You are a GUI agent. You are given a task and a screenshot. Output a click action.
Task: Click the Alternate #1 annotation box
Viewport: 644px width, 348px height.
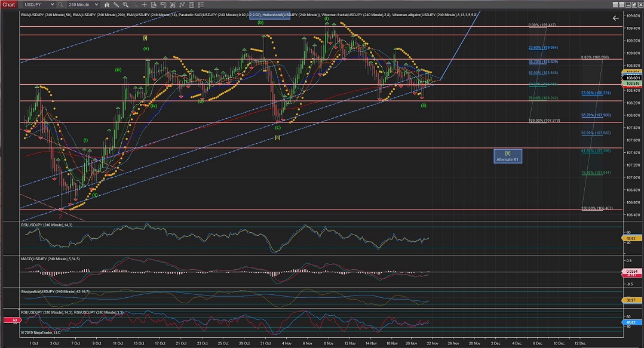(x=508, y=156)
